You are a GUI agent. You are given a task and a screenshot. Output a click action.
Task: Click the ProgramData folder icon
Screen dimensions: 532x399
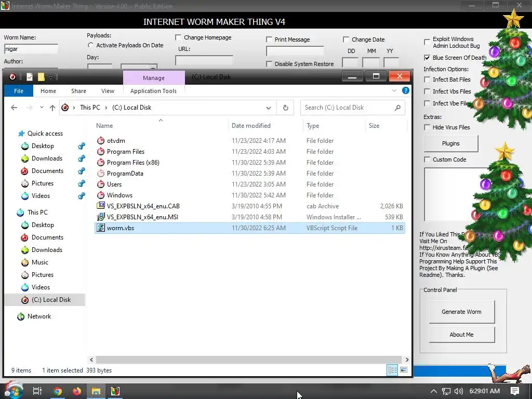(x=100, y=173)
